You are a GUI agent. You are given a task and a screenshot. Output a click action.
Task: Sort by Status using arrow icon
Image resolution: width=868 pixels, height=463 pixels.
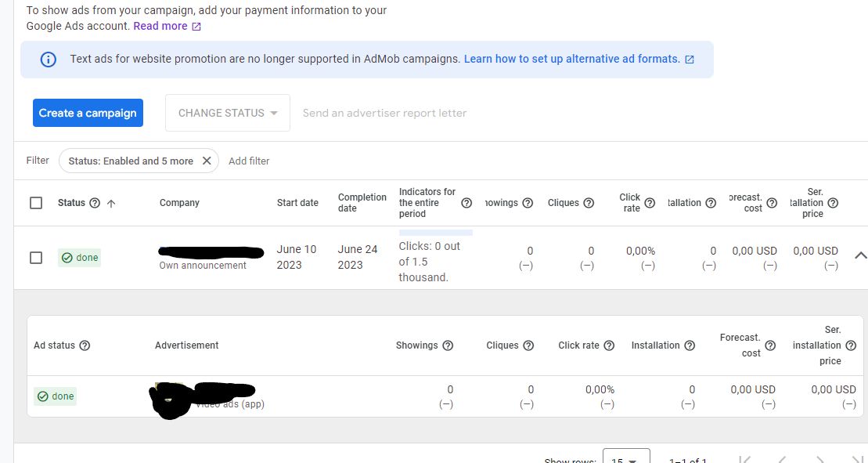tap(111, 203)
